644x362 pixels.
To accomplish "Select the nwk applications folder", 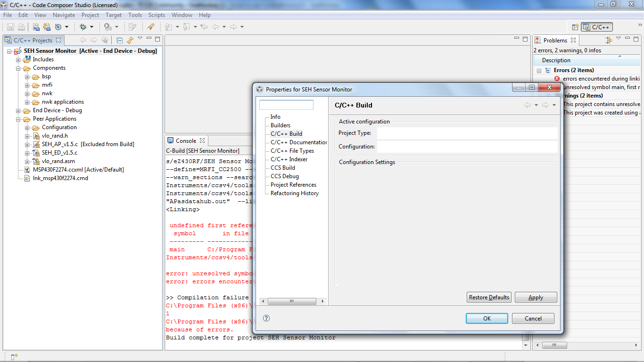I will click(x=63, y=102).
